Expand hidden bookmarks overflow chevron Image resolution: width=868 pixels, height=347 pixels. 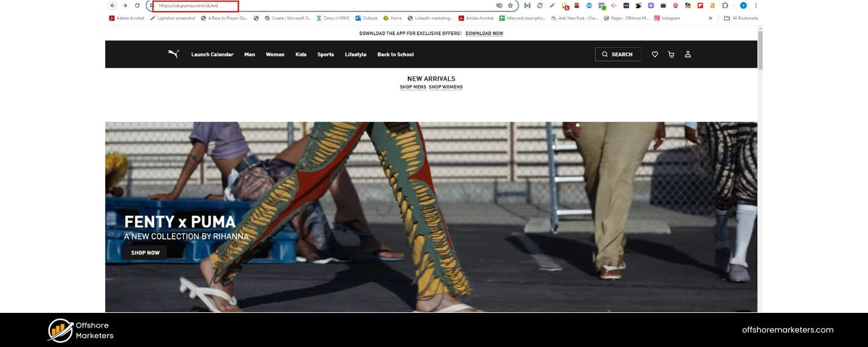(x=710, y=18)
